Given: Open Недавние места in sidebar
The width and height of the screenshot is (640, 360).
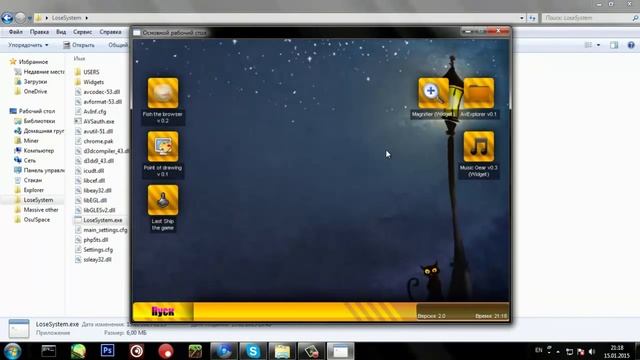Looking at the screenshot, I should (39, 72).
